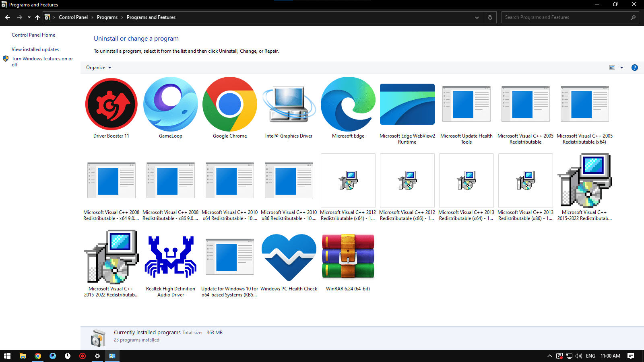The height and width of the screenshot is (362, 644).
Task: Open the Organize dropdown menu
Action: [99, 68]
